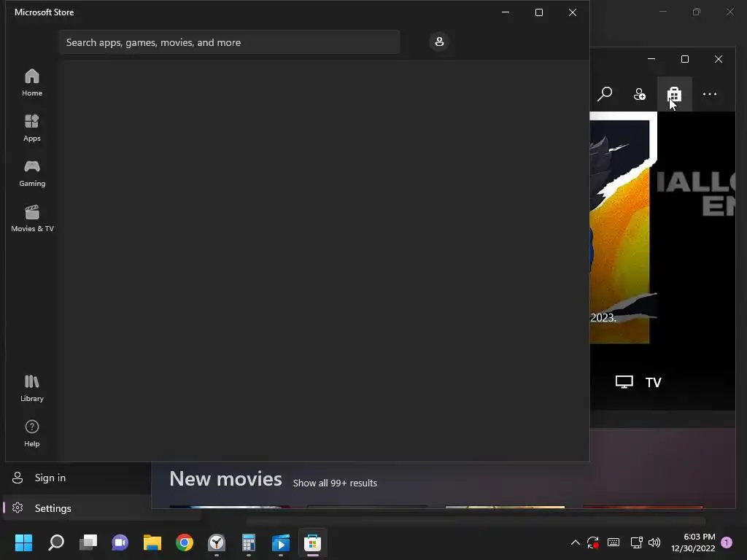Open Task View on taskbar
747x560 pixels.
(88, 542)
